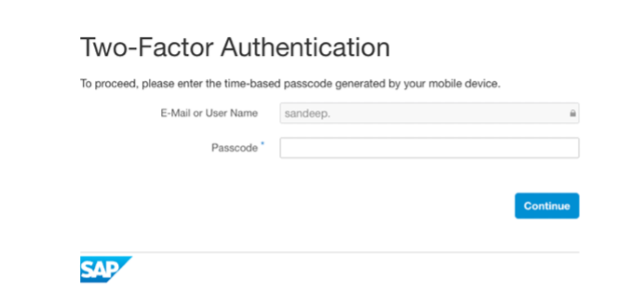
Task: Click the locked E-Mail or User Name field
Action: coord(429,113)
